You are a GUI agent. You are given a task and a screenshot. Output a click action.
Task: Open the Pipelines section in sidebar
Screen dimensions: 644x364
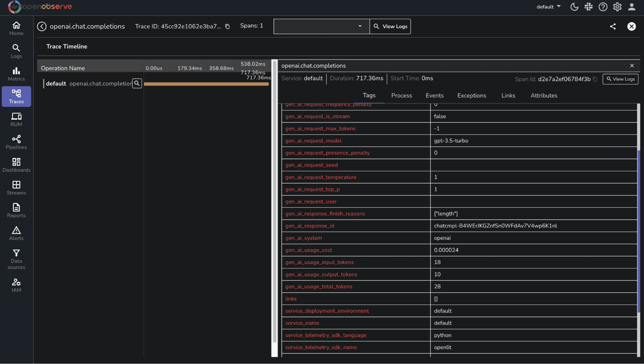tap(16, 142)
